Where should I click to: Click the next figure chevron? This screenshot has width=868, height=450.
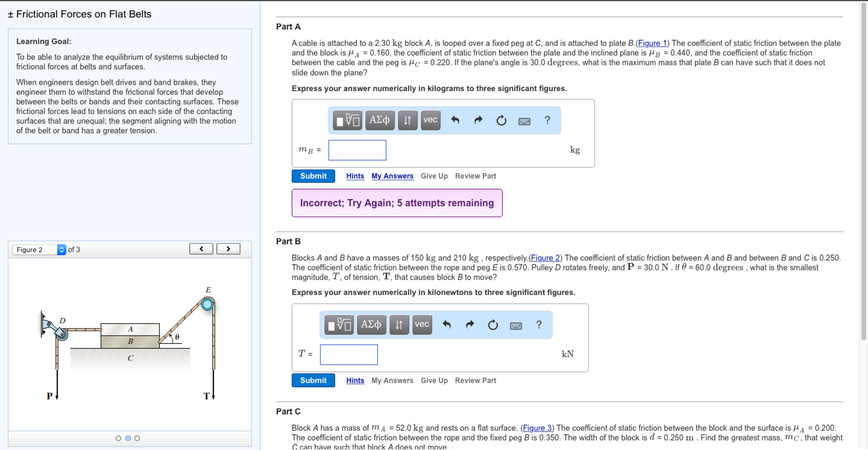coord(228,249)
